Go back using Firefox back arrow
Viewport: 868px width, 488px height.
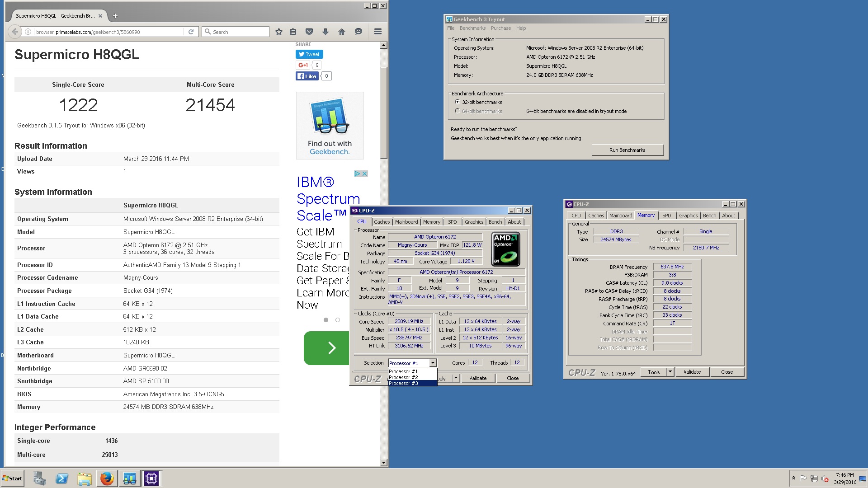[15, 32]
